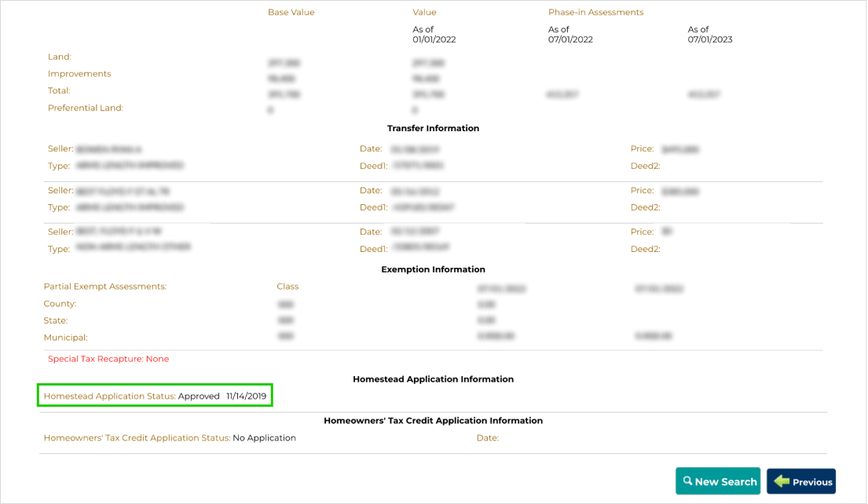Click the Municipal exemption row label
This screenshot has height=504, width=868.
coord(66,338)
